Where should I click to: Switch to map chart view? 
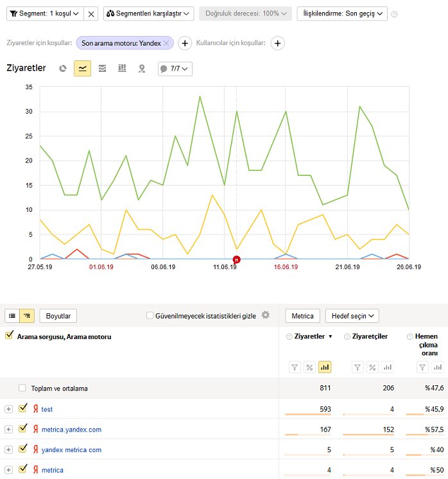[x=142, y=69]
